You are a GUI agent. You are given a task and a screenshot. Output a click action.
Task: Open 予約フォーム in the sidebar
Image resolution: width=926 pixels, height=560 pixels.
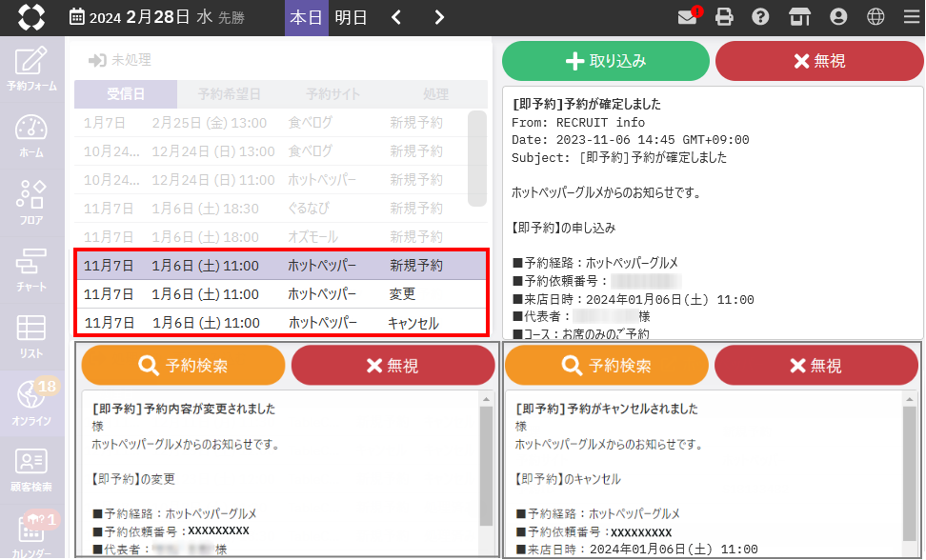pyautogui.click(x=31, y=70)
